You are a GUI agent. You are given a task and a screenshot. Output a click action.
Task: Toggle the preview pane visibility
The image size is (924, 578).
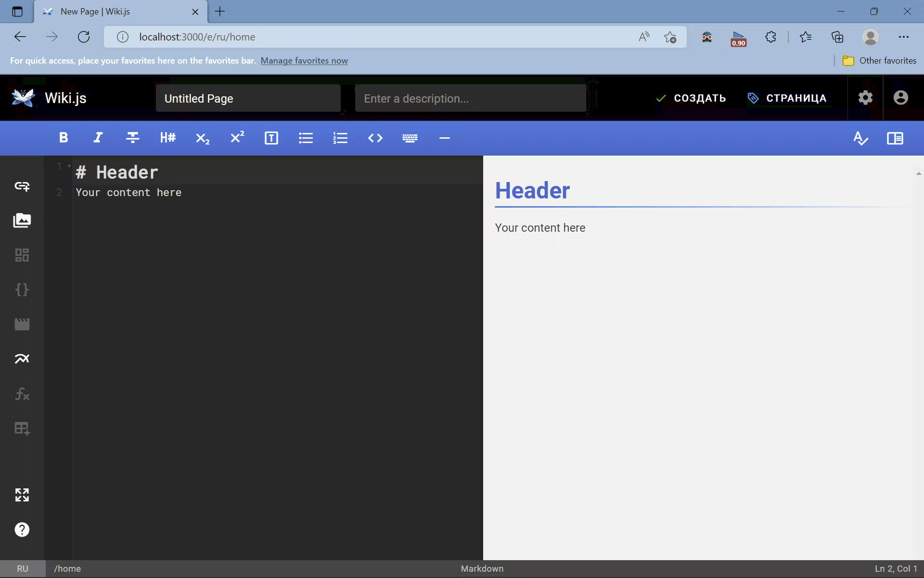click(x=895, y=138)
